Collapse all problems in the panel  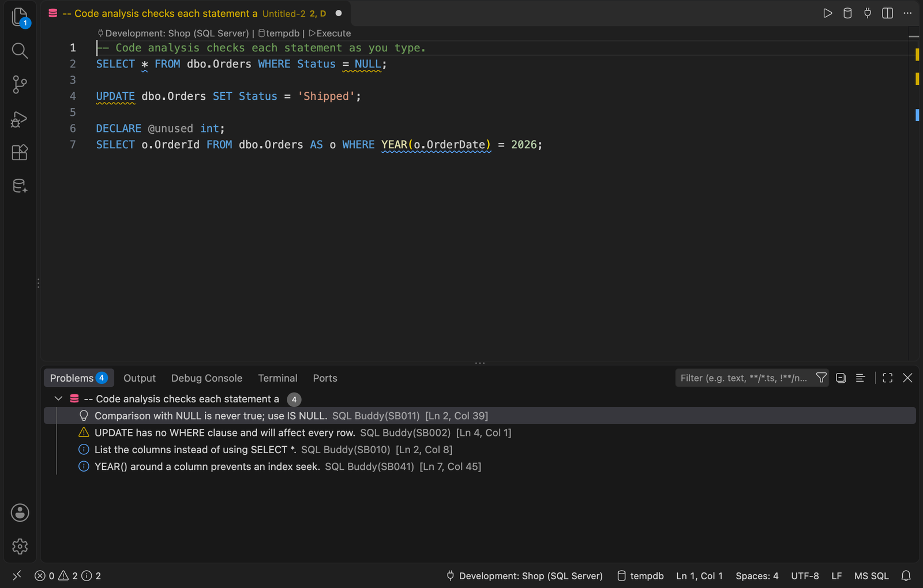coord(841,378)
